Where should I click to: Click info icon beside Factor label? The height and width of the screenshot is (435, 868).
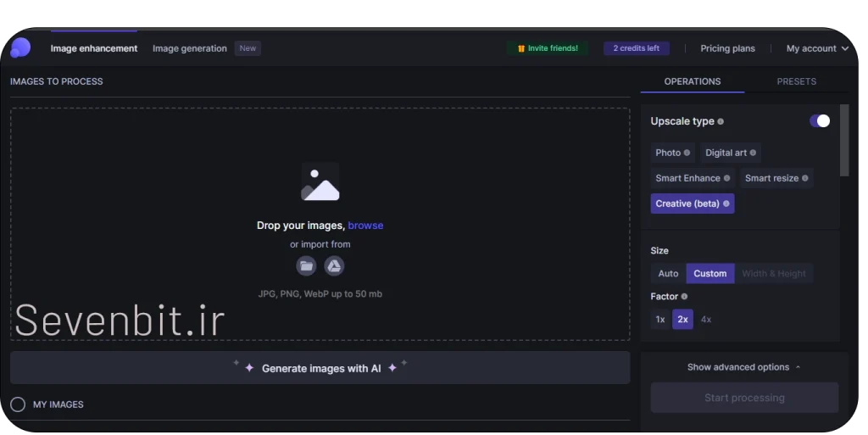click(684, 297)
